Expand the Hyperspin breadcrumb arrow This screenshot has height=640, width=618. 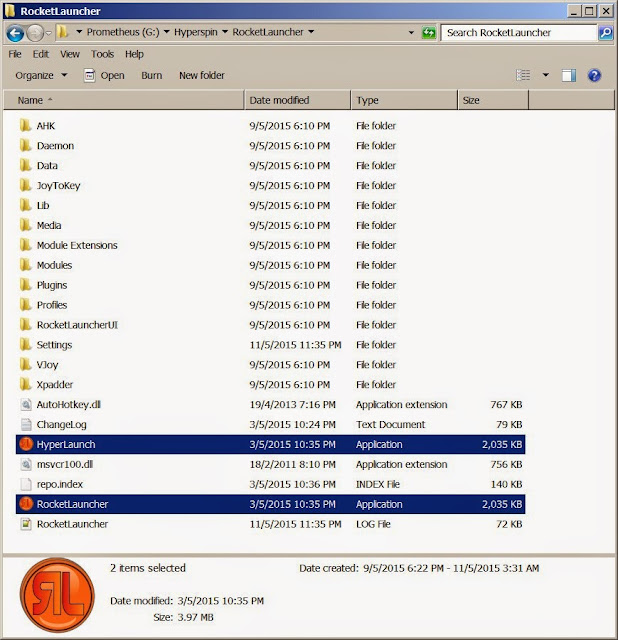[x=225, y=32]
